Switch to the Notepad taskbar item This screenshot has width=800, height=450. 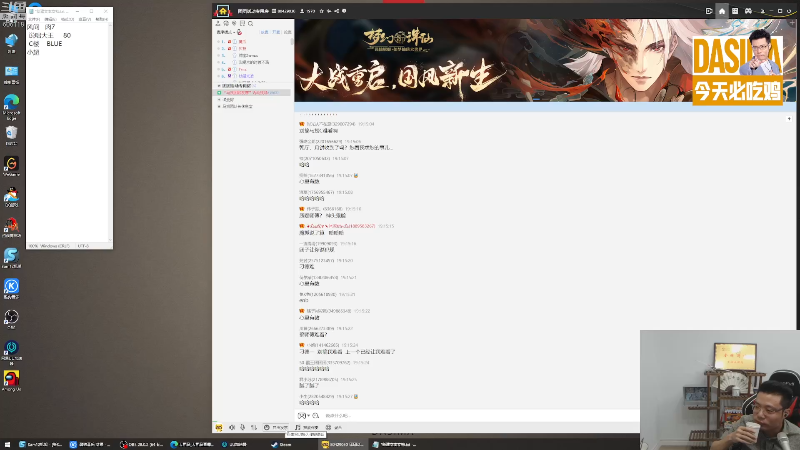click(x=393, y=444)
